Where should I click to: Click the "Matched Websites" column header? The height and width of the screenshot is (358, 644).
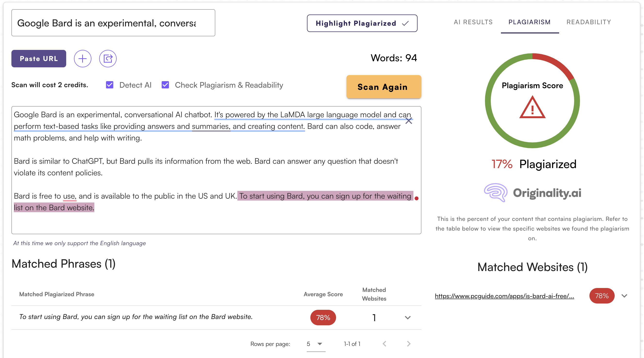374,294
